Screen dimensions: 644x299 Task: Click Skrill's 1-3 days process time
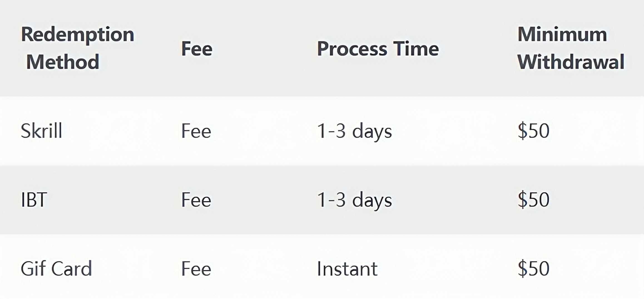coord(355,131)
